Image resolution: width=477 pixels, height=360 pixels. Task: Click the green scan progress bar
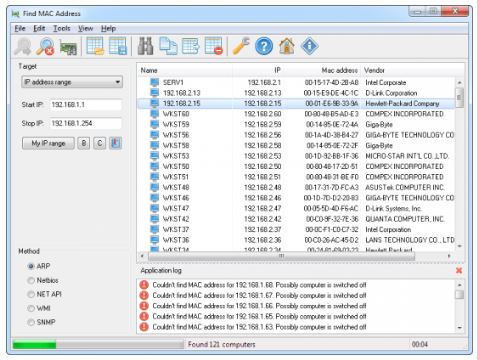click(34, 344)
